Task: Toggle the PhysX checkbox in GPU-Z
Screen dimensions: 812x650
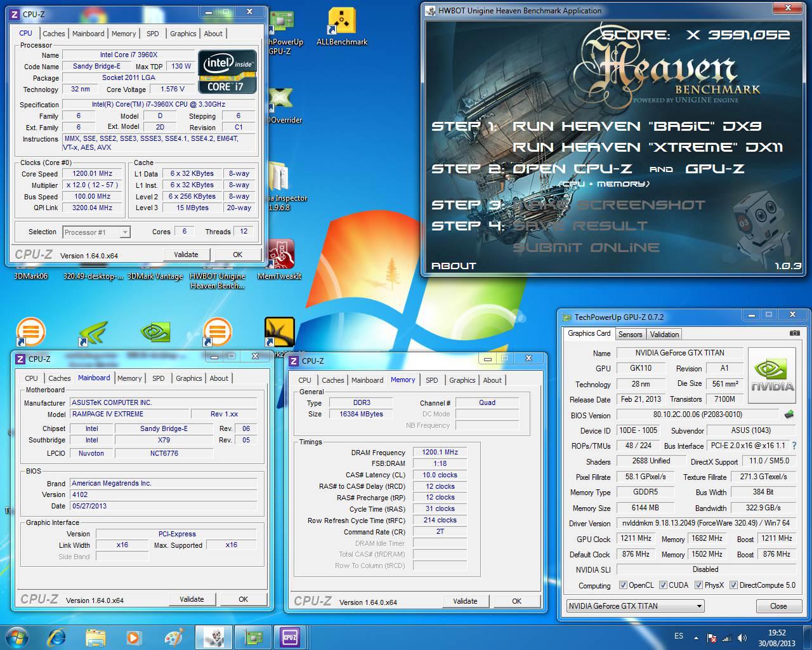Action: [698, 585]
